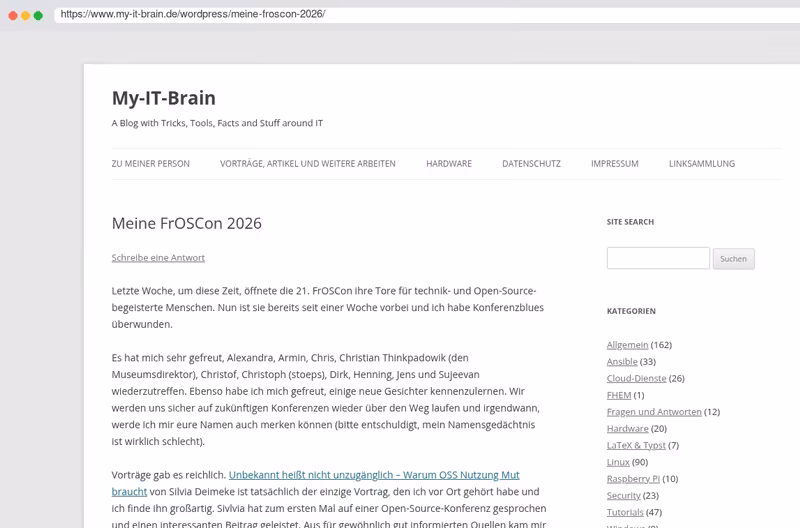This screenshot has height=528, width=800.
Task: Open the Security category link
Action: pyautogui.click(x=623, y=496)
